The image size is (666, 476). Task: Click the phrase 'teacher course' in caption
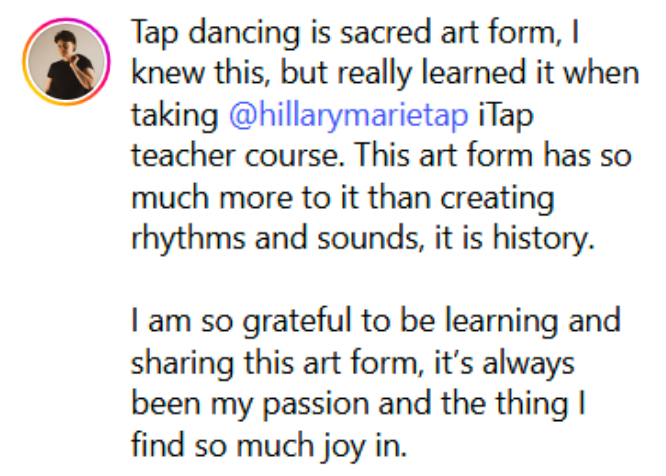pos(237,157)
